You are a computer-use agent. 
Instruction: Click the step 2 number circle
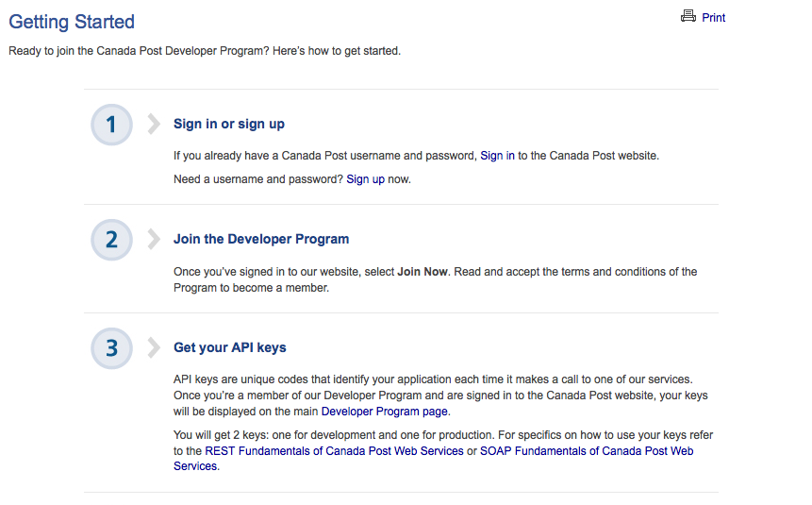coord(111,240)
